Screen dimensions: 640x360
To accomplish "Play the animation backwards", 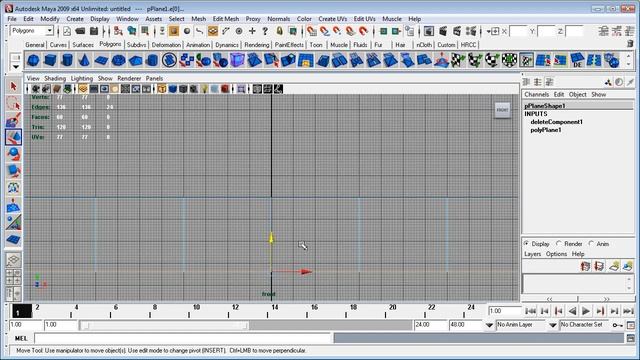I will point(573,311).
